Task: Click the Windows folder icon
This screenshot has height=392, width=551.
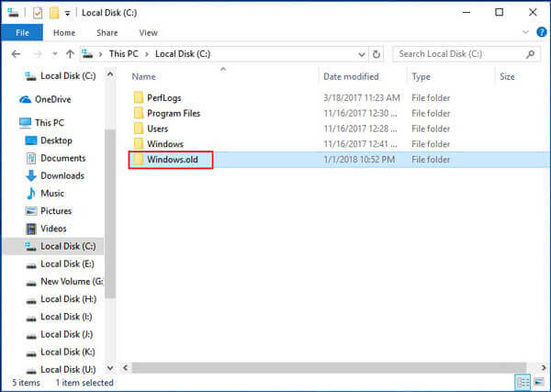Action: coord(139,144)
